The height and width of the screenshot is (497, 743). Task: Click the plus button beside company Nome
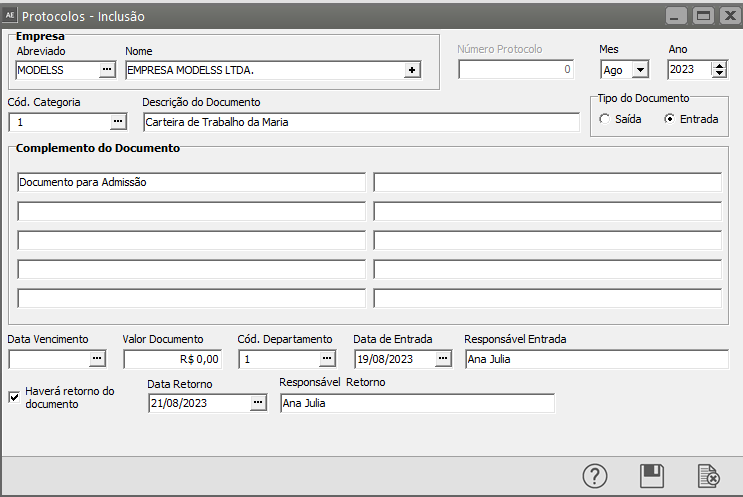coord(411,70)
